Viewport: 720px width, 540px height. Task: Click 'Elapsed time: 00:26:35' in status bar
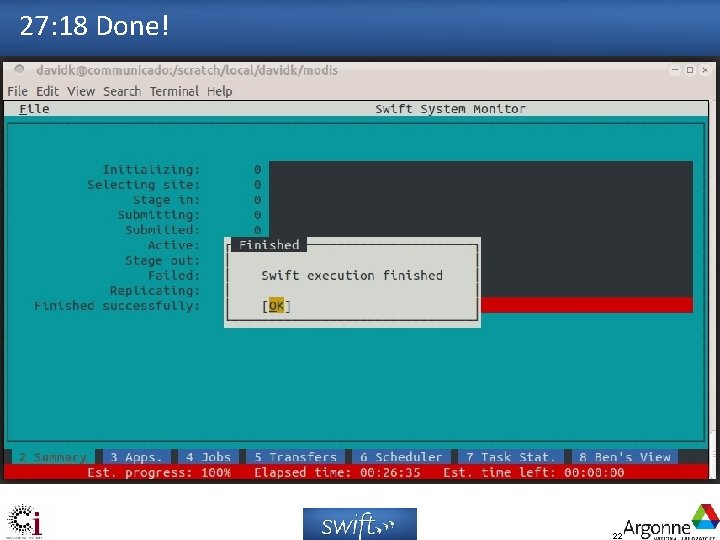338,472
